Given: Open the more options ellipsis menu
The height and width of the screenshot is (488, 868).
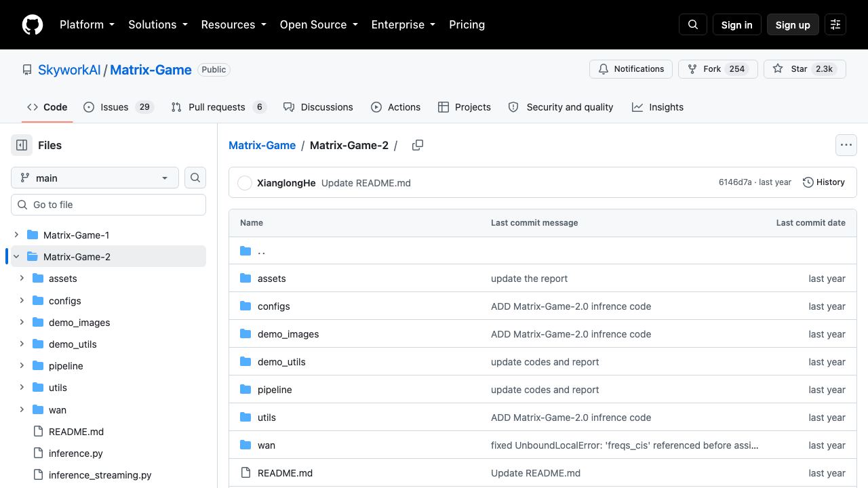Looking at the screenshot, I should (x=846, y=145).
